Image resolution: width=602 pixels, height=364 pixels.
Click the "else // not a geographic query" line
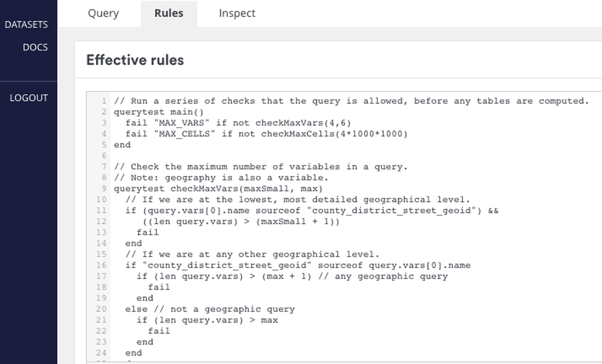210,309
